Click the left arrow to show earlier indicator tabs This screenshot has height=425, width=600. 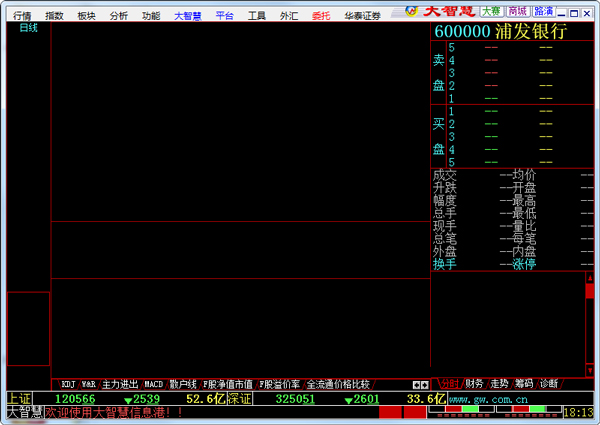pos(416,385)
